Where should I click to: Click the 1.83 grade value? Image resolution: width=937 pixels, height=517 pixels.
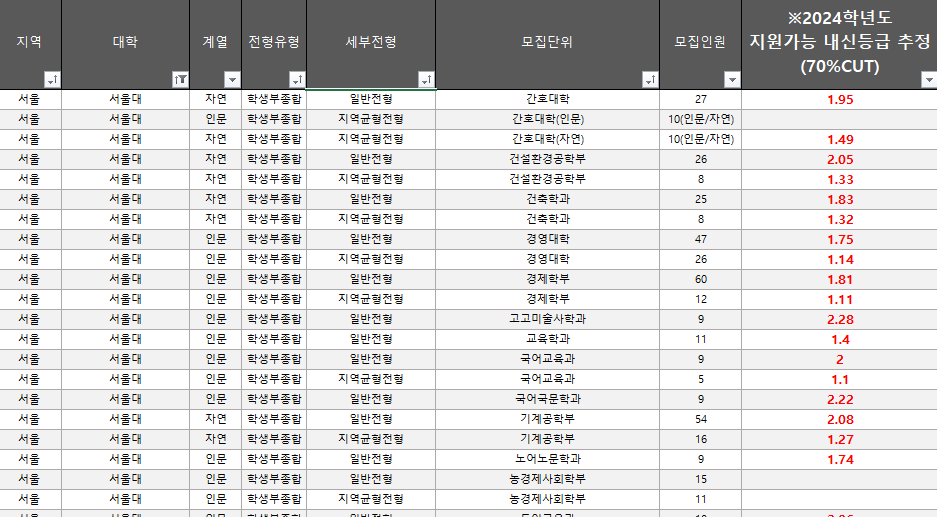(x=840, y=200)
